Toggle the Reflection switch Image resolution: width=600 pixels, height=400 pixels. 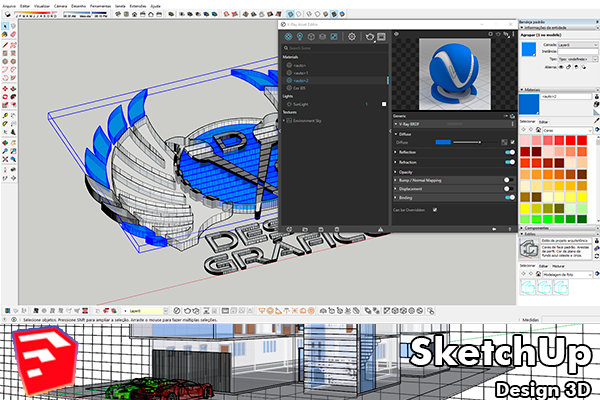coord(510,152)
